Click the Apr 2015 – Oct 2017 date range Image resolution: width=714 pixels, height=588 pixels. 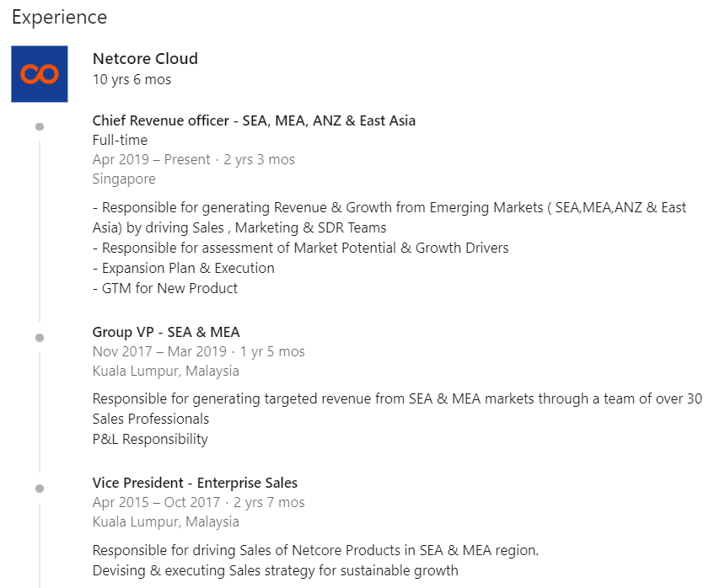157,502
